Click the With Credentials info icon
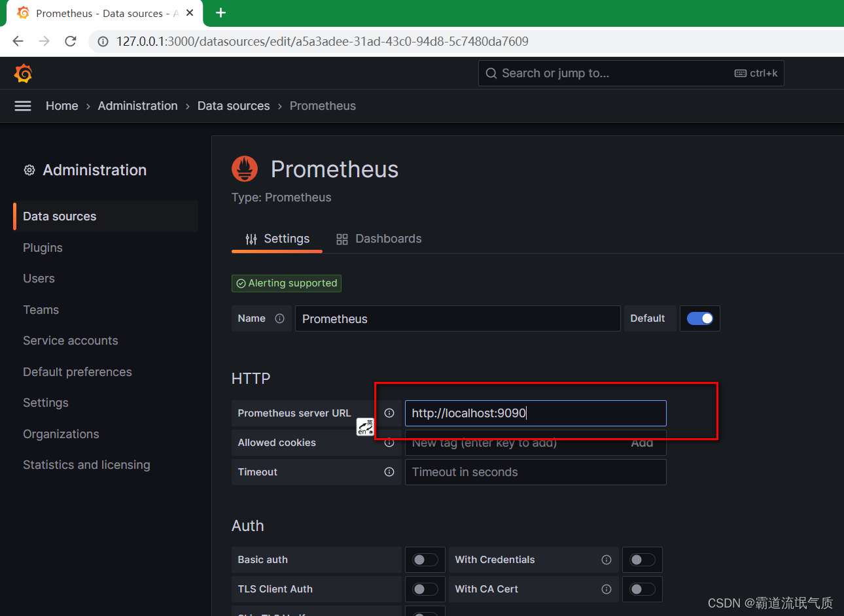844x616 pixels. click(x=607, y=560)
